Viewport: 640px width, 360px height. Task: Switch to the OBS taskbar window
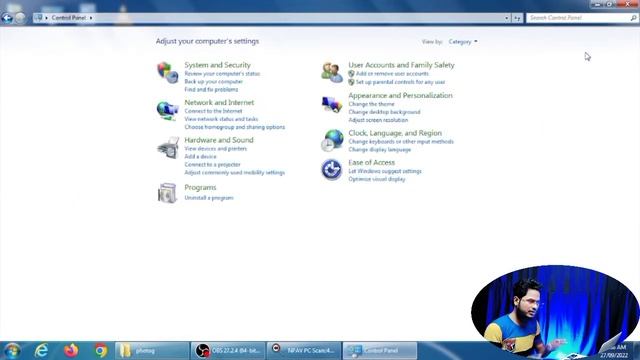click(x=228, y=351)
